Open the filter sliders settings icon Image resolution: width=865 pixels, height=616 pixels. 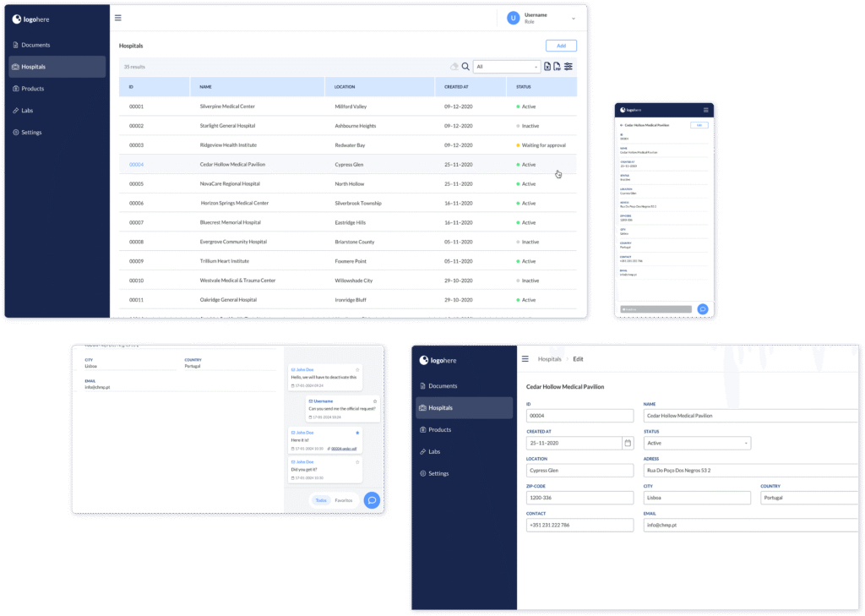[x=569, y=67]
